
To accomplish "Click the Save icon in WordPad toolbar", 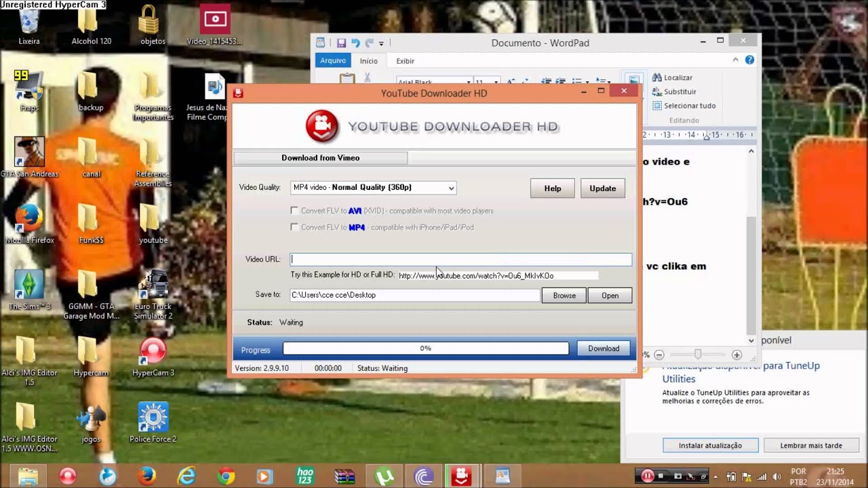I will [x=341, y=43].
